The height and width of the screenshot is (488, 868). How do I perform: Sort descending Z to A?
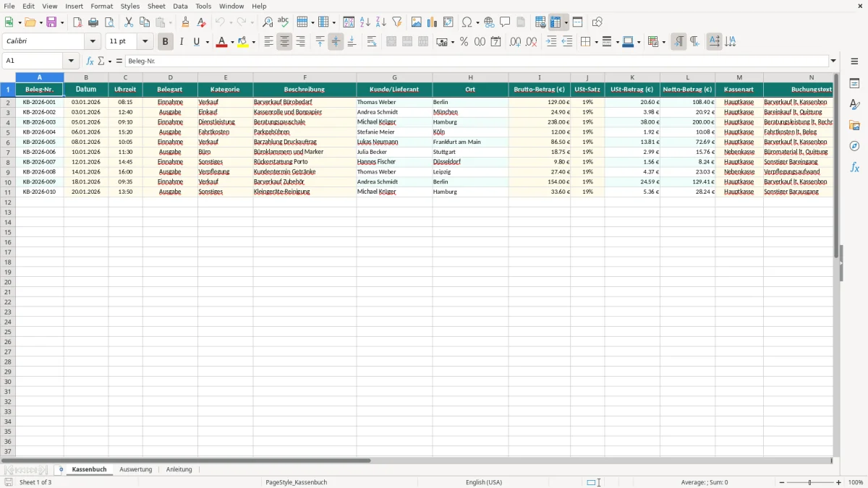[381, 22]
